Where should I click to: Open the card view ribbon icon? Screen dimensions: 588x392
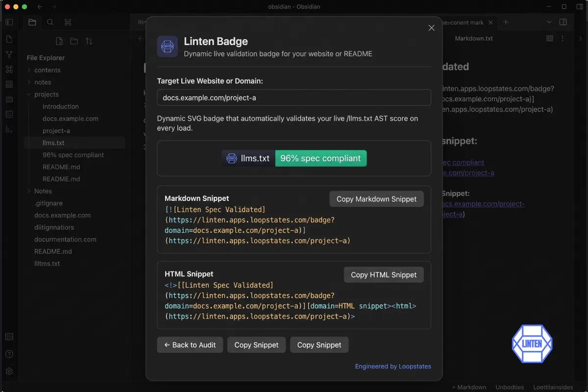click(9, 99)
